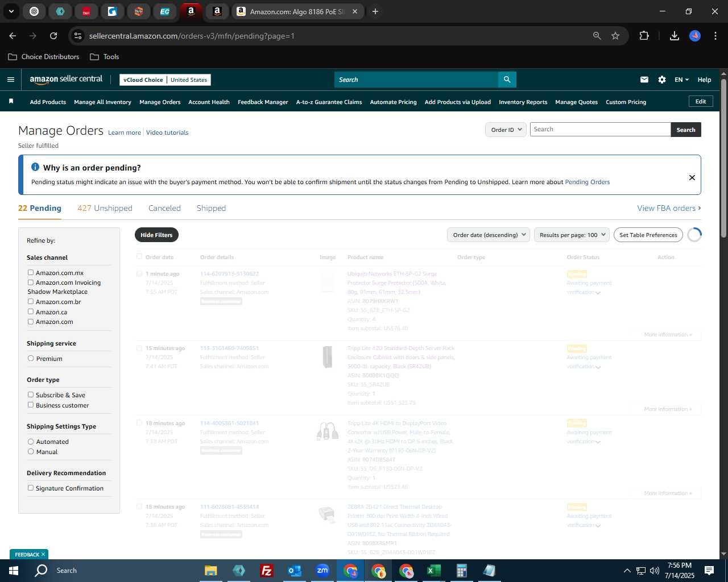728x582 pixels.
Task: Open the EN language dropdown
Action: (681, 80)
